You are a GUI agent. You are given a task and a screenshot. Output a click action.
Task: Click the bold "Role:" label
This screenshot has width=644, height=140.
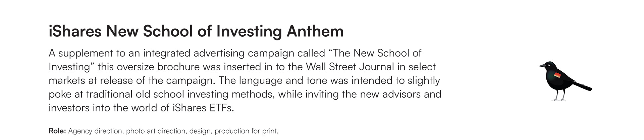click(x=57, y=131)
